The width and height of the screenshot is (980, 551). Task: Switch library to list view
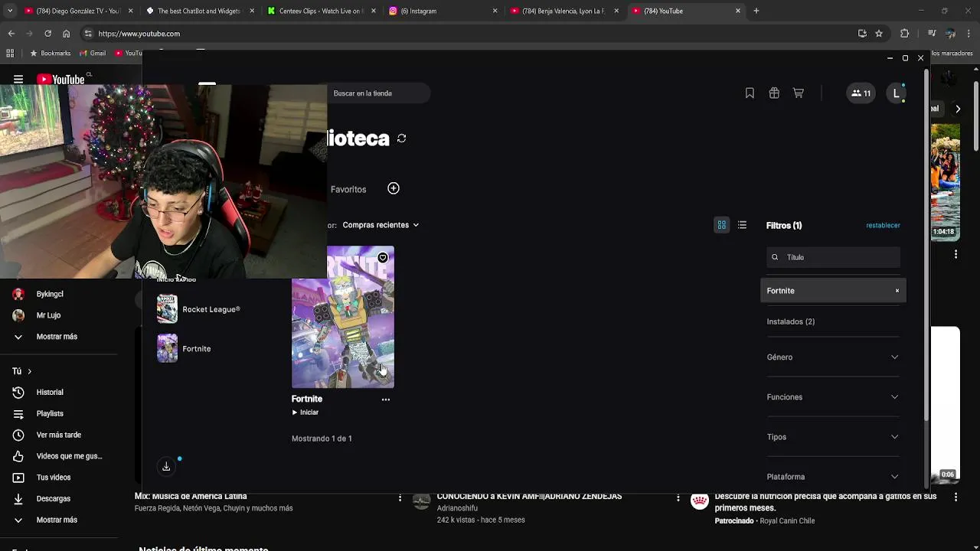[742, 225]
